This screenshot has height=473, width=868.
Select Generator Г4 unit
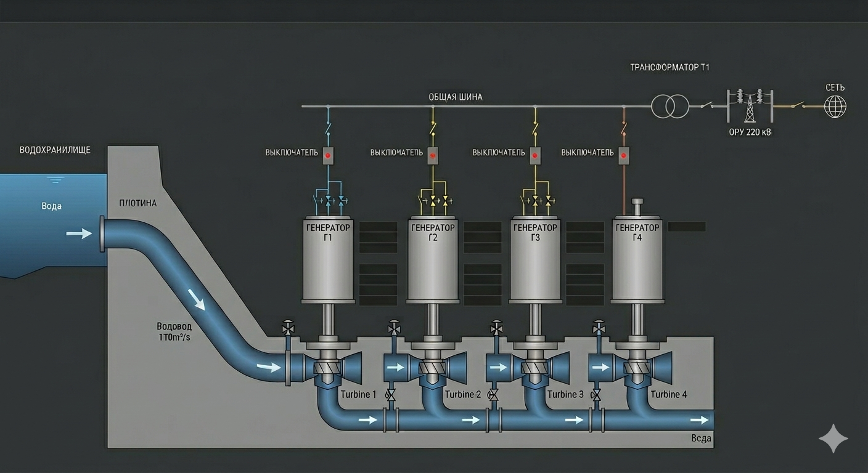637,259
